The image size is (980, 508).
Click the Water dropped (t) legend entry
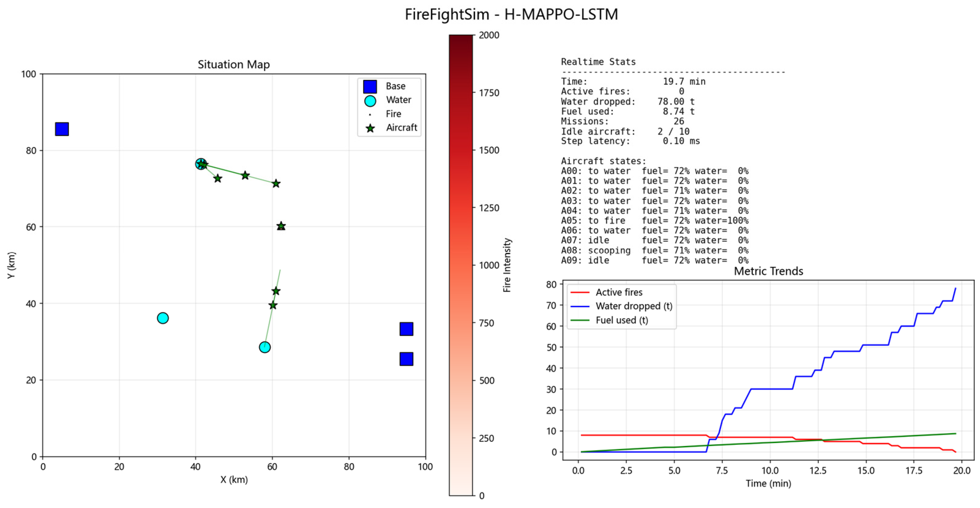(x=621, y=306)
